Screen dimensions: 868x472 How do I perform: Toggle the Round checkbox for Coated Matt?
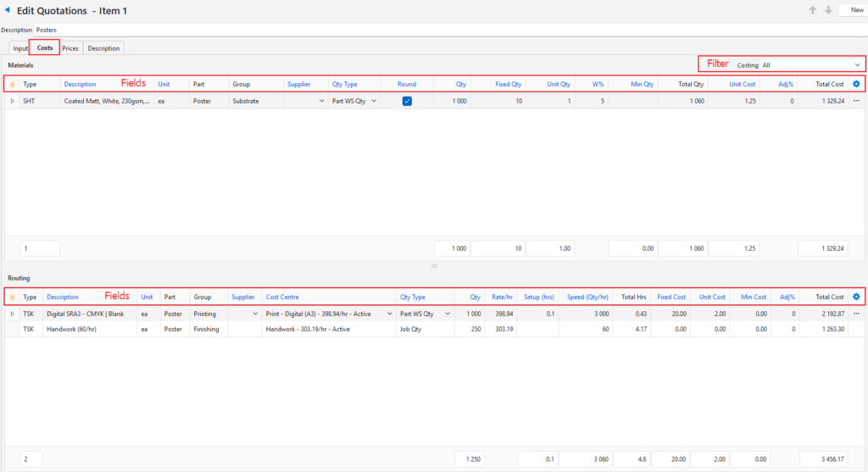pos(407,101)
